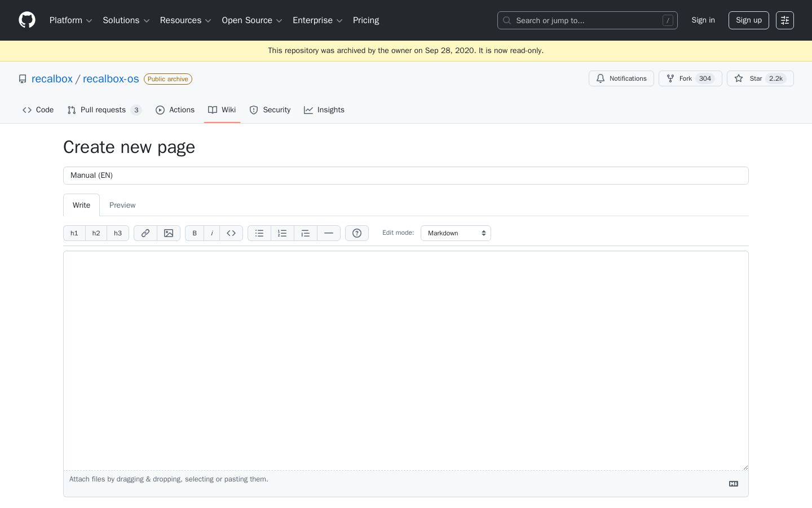
Task: Click the archived repository notice text
Action: (x=406, y=51)
